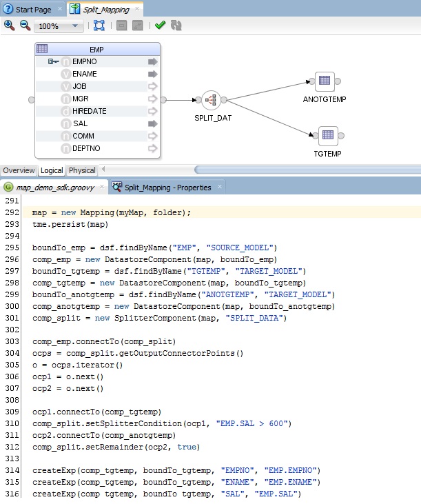This screenshot has width=421, height=504.
Task: Click the diagram horizontal scrollbar thumb
Action: [x=307, y=170]
